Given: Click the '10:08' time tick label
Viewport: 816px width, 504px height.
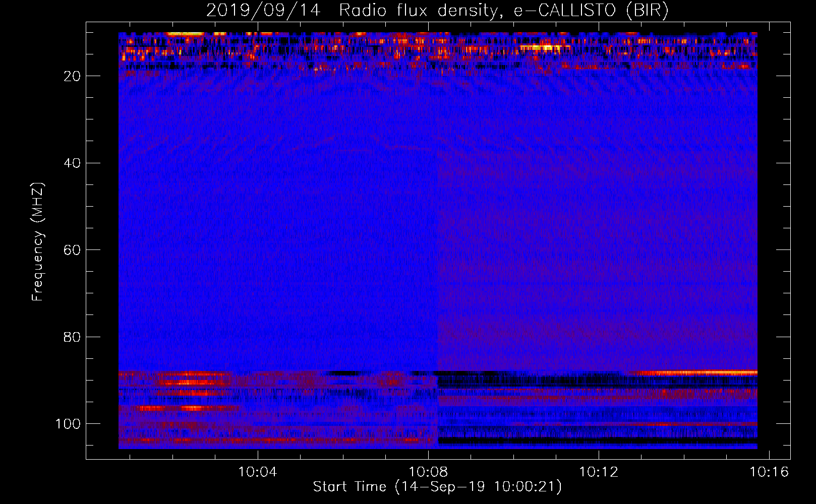Looking at the screenshot, I should [428, 472].
